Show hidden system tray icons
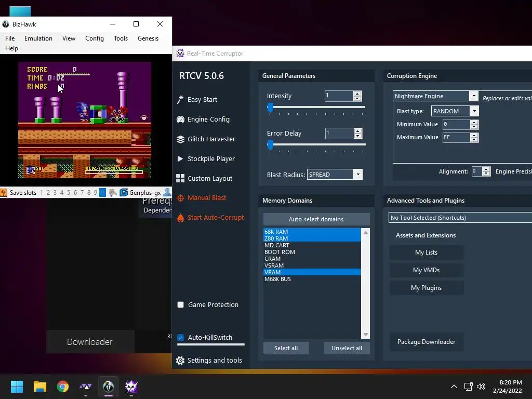This screenshot has width=532, height=399. pos(454,387)
